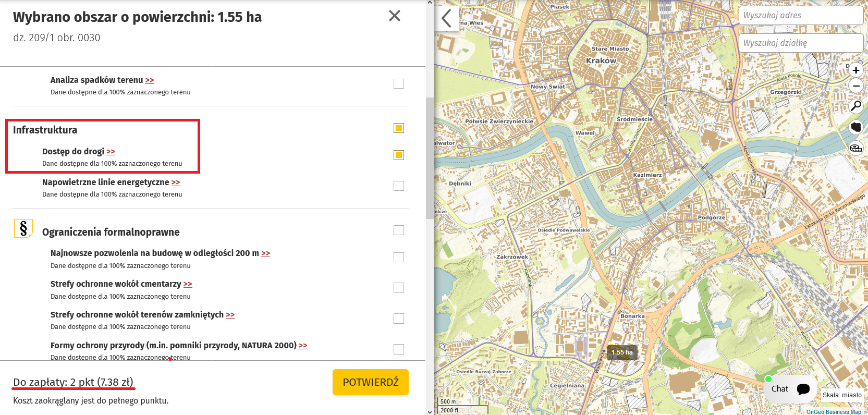Select the tape measure tool

coord(855,148)
